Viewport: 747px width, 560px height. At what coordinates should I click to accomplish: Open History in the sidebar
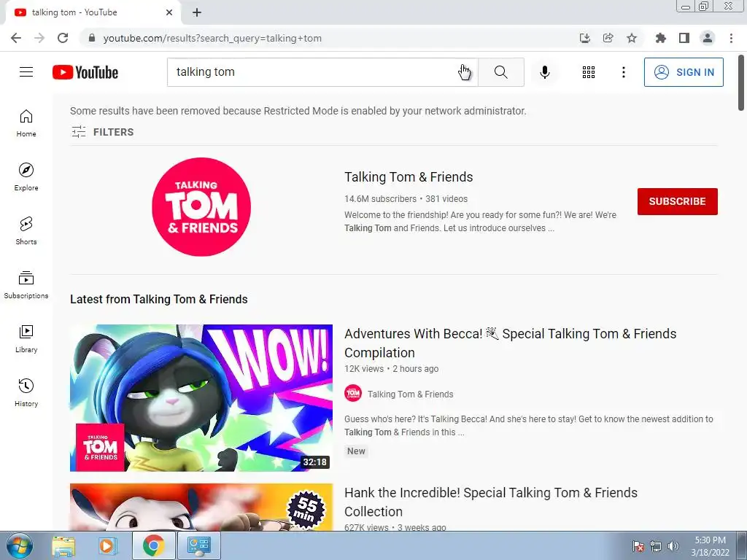26,393
